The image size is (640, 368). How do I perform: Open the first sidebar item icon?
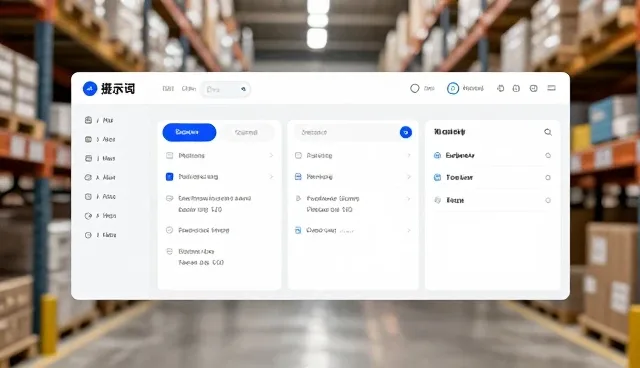pos(88,120)
